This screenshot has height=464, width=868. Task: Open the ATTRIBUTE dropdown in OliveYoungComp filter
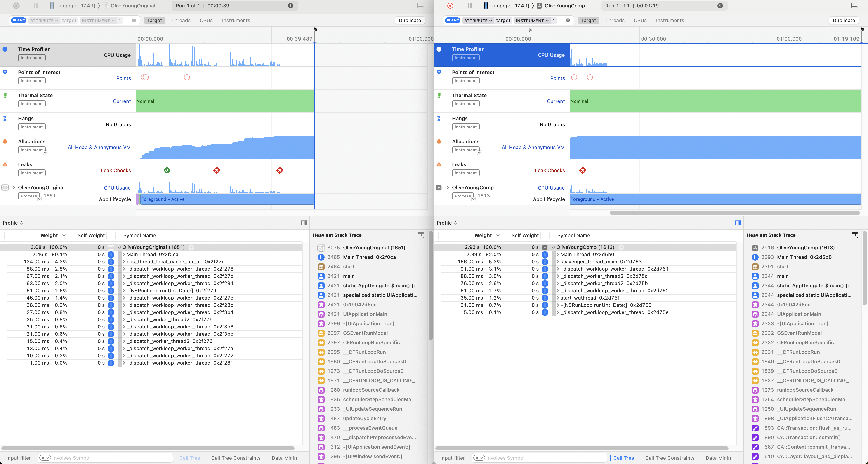[478, 21]
